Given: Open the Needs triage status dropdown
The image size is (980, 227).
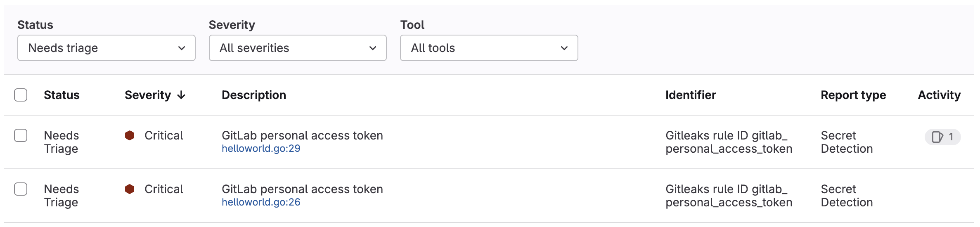Looking at the screenshot, I should coord(106,48).
